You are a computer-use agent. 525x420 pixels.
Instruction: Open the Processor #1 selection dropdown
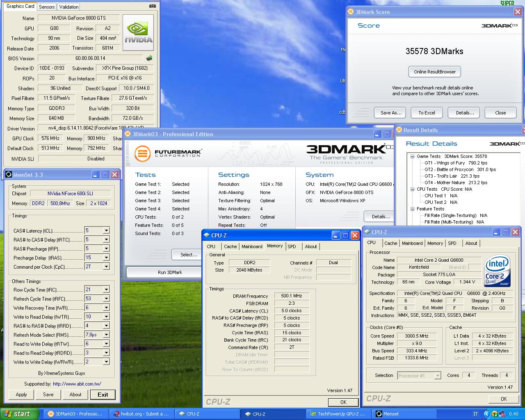click(x=438, y=376)
